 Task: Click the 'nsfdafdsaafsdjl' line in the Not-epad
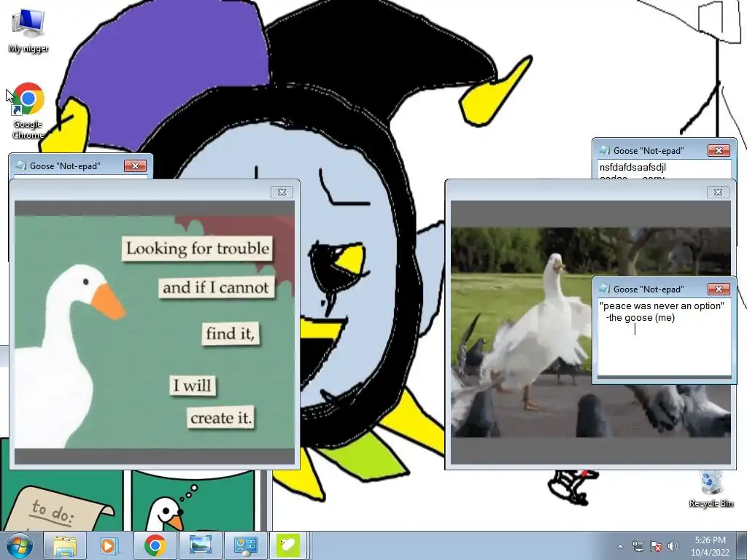632,168
